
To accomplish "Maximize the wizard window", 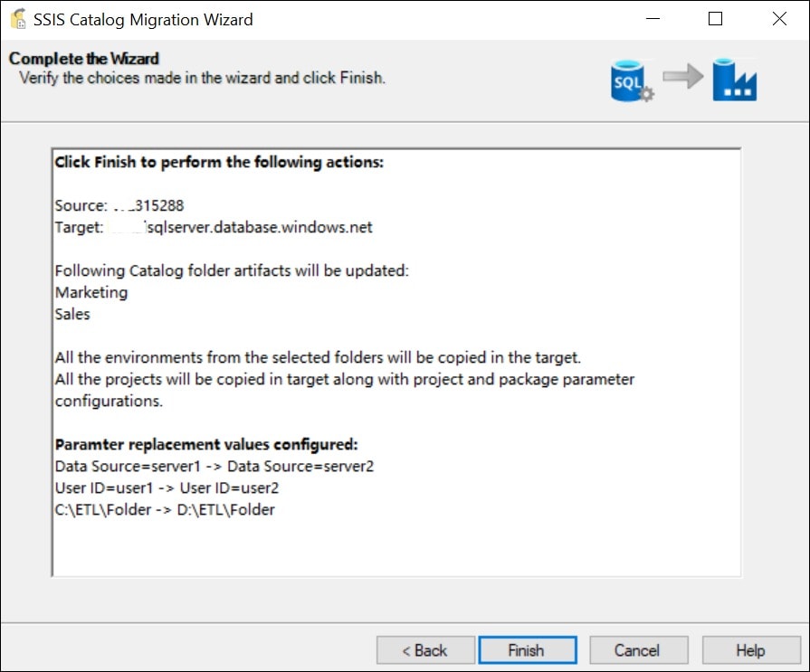I will click(715, 19).
